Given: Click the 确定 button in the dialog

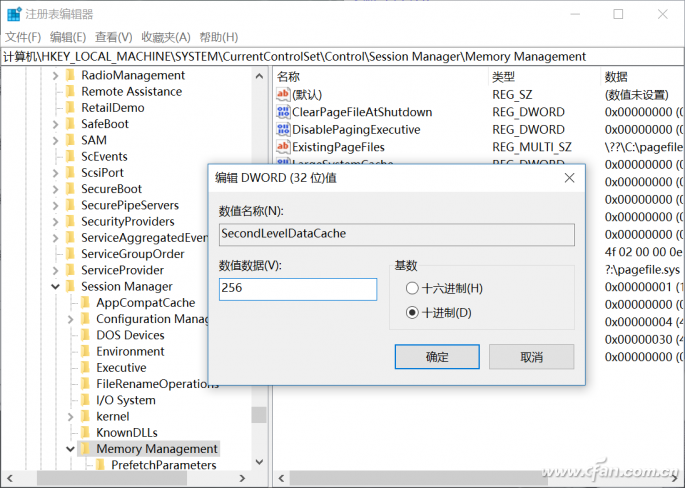Looking at the screenshot, I should pyautogui.click(x=437, y=356).
